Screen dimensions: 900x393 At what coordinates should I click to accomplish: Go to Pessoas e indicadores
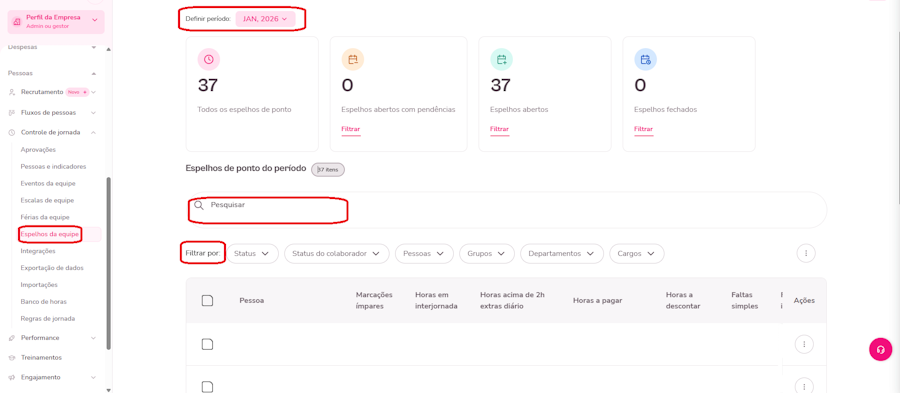[x=53, y=166]
